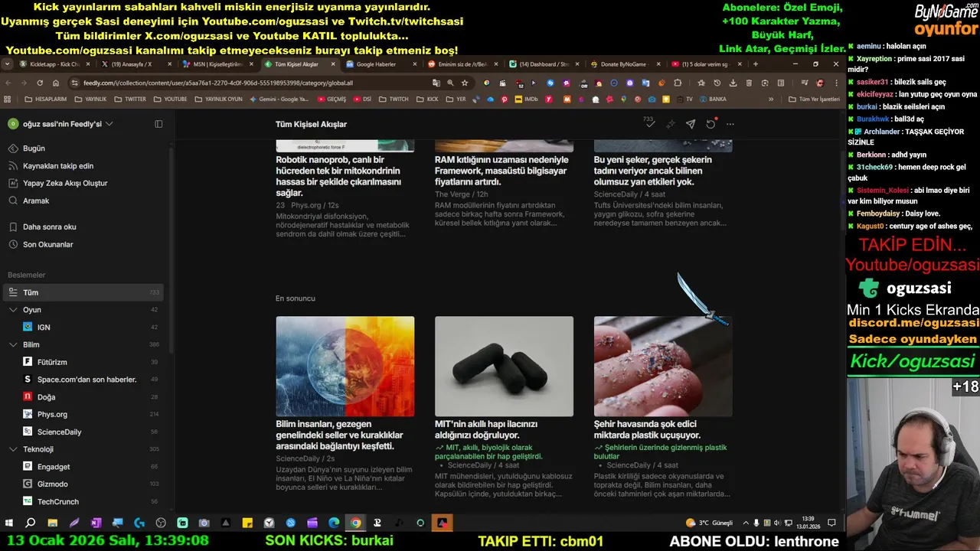Image resolution: width=980 pixels, height=551 pixels.
Task: Switch to the Kicklet.app tab
Action: click(54, 64)
